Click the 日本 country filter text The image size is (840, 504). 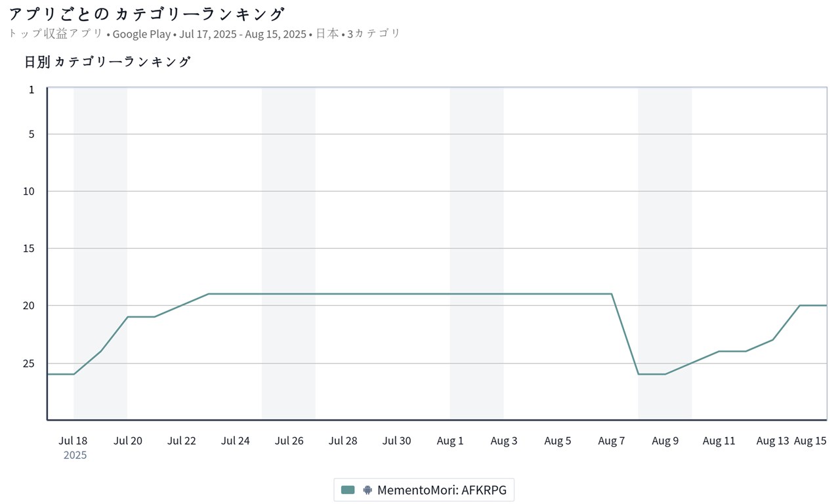pos(327,34)
